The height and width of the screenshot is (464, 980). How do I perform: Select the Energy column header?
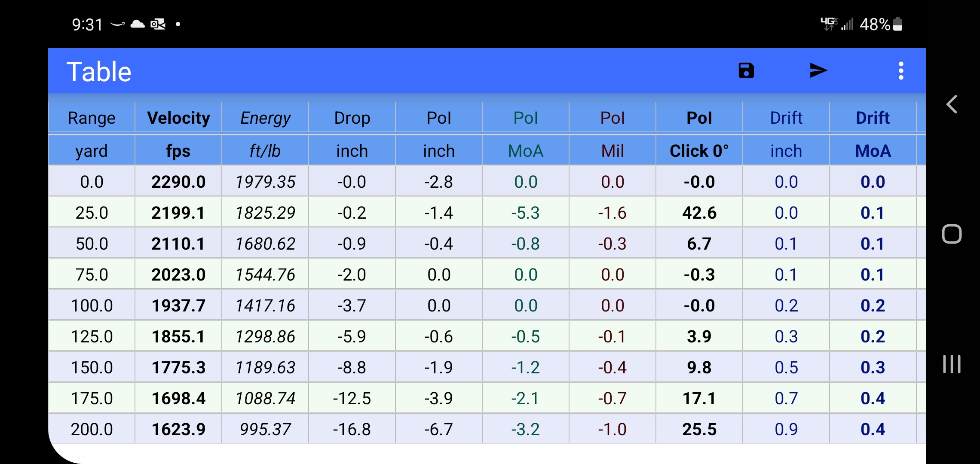[265, 118]
